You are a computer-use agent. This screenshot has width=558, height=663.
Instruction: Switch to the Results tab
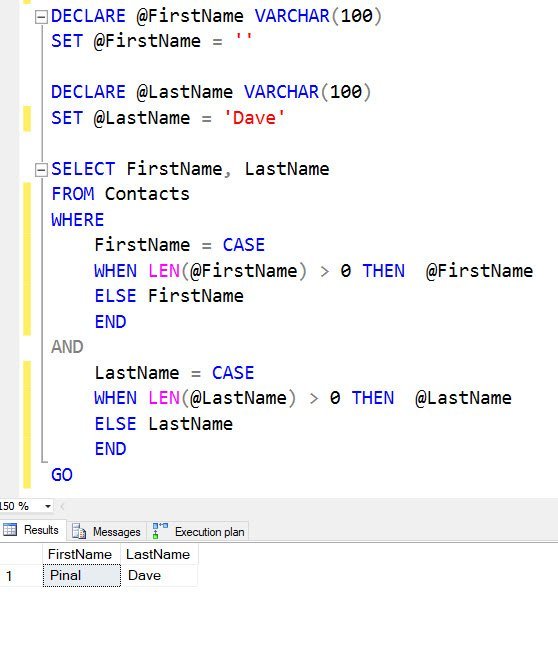[x=33, y=530]
